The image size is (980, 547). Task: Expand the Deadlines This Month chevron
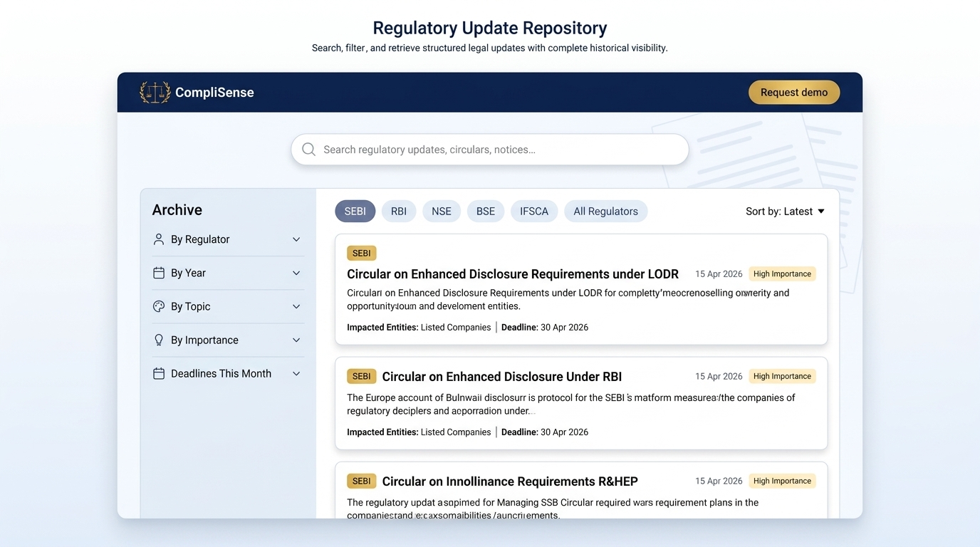(296, 373)
